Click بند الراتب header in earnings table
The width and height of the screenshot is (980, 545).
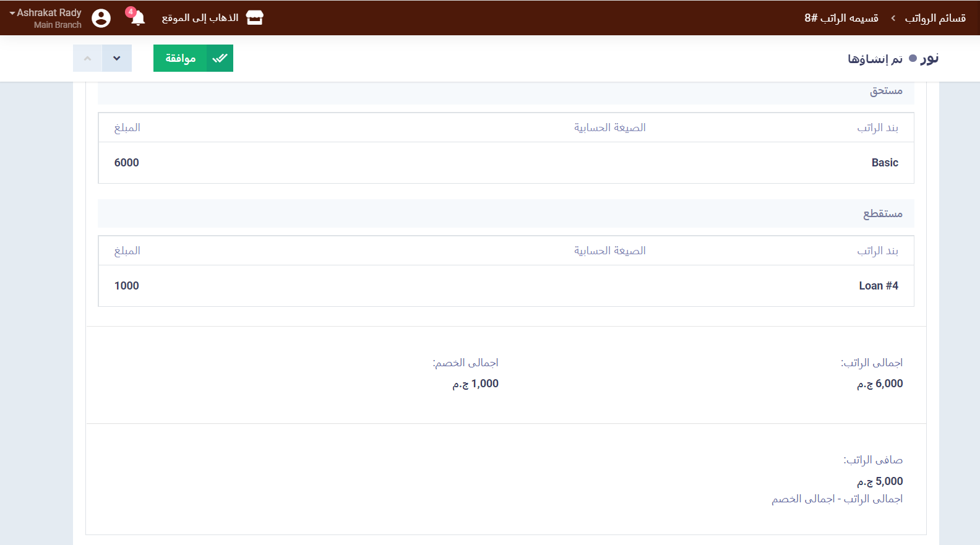(877, 127)
